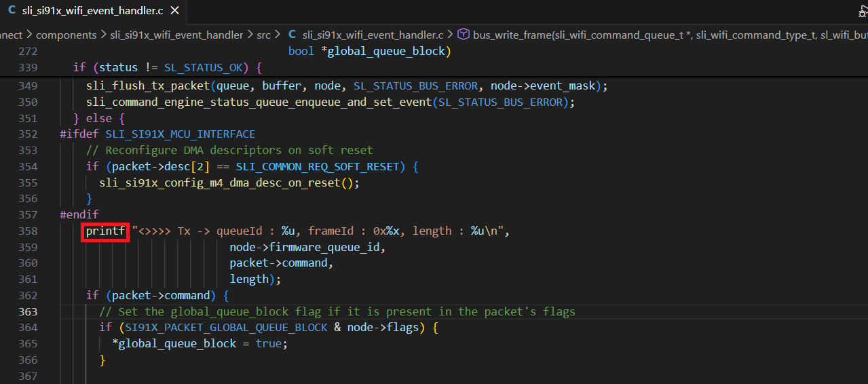The height and width of the screenshot is (384, 868).
Task: Click the sli_flush_tx_packet function call
Action: point(147,86)
